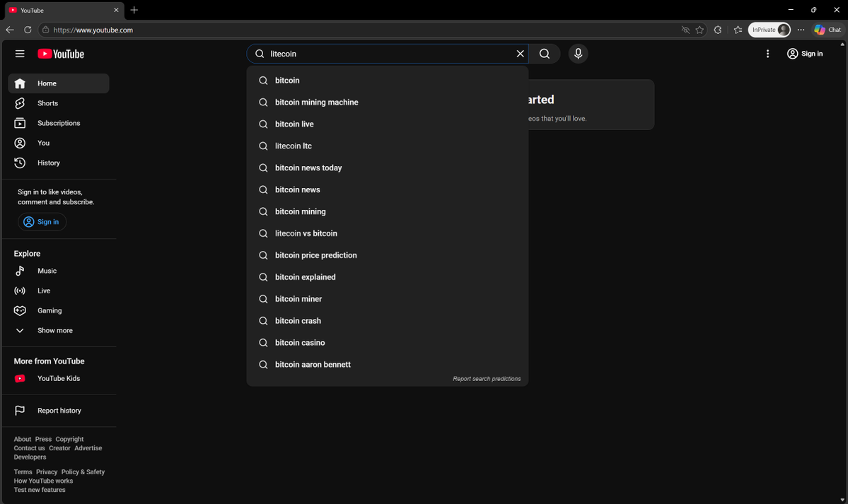Open YouTube Kids
Screen dimensions: 848x504
click(59, 379)
